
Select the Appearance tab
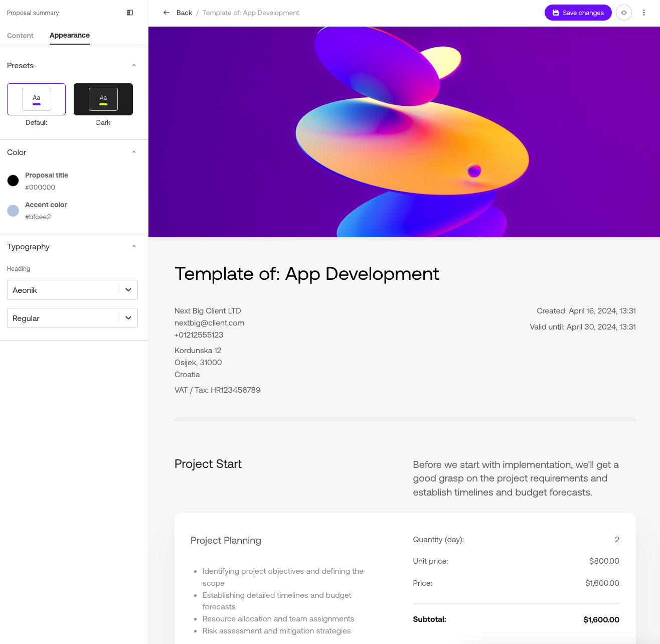pyautogui.click(x=70, y=36)
